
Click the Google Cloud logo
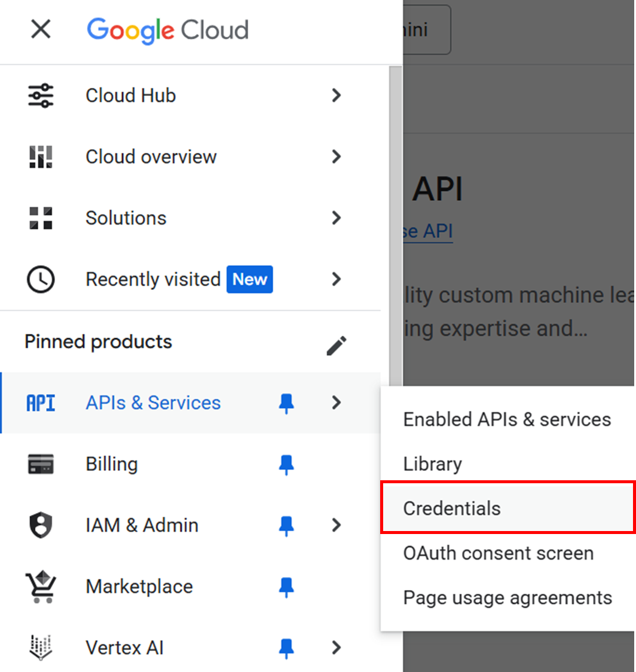(x=168, y=30)
